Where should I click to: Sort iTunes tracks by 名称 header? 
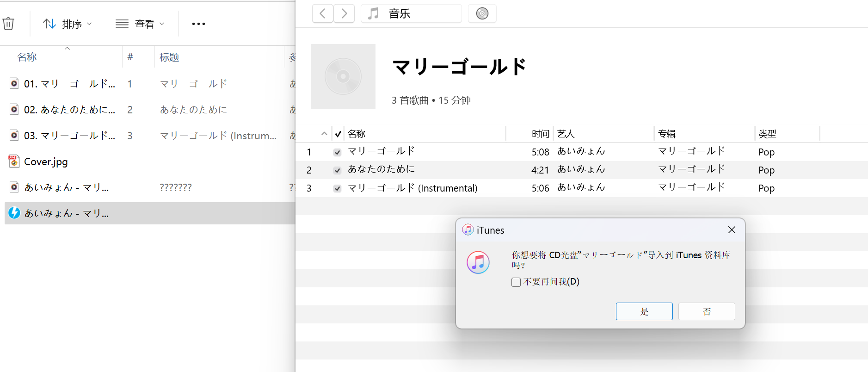coord(357,134)
